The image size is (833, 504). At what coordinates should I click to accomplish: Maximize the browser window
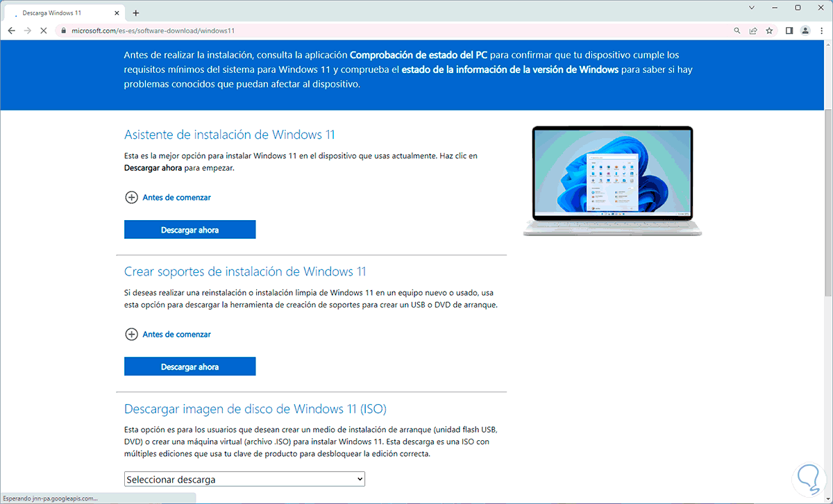tap(798, 8)
